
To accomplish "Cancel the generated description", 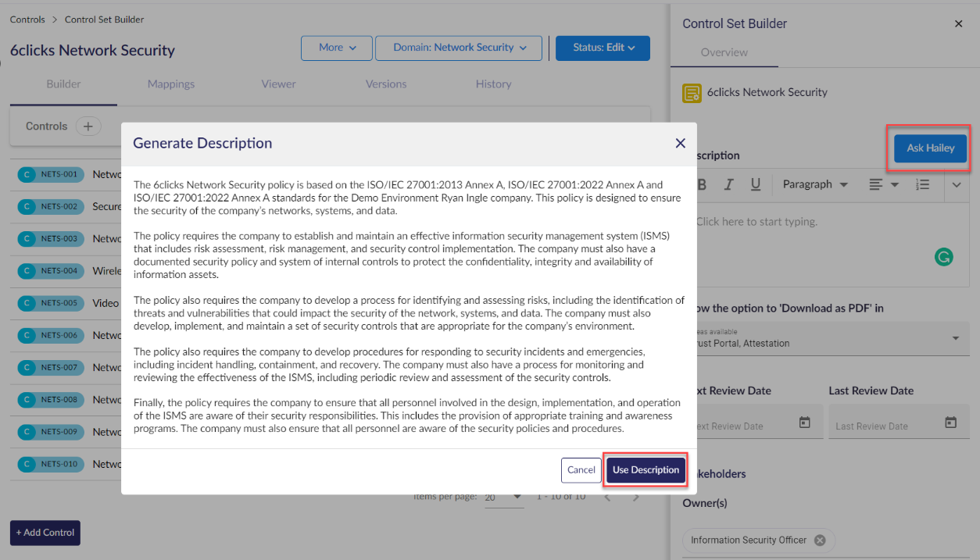I will [581, 470].
